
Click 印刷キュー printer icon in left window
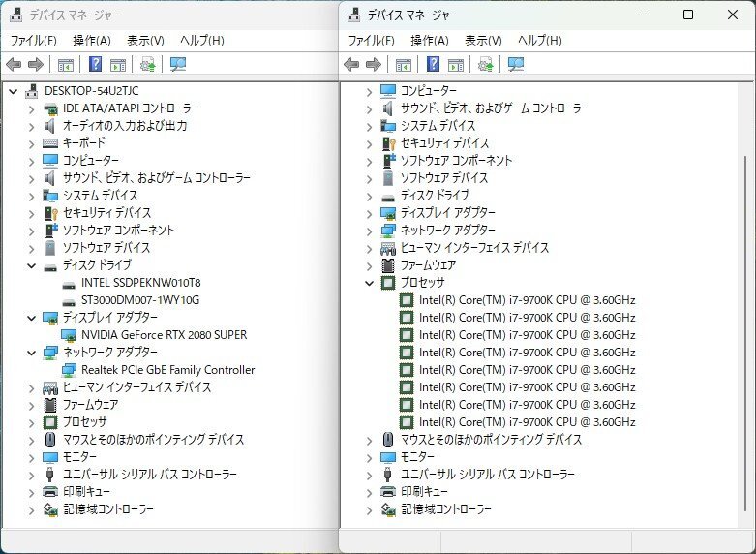tap(50, 492)
